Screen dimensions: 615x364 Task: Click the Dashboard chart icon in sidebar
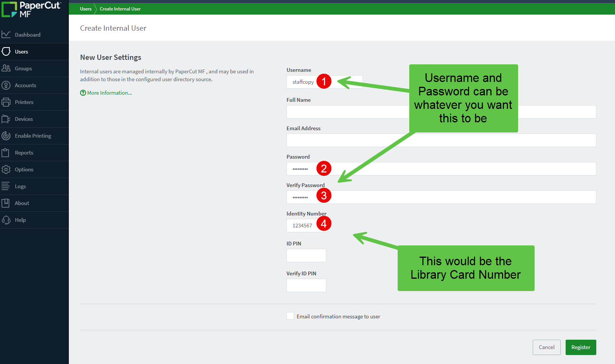pos(6,35)
